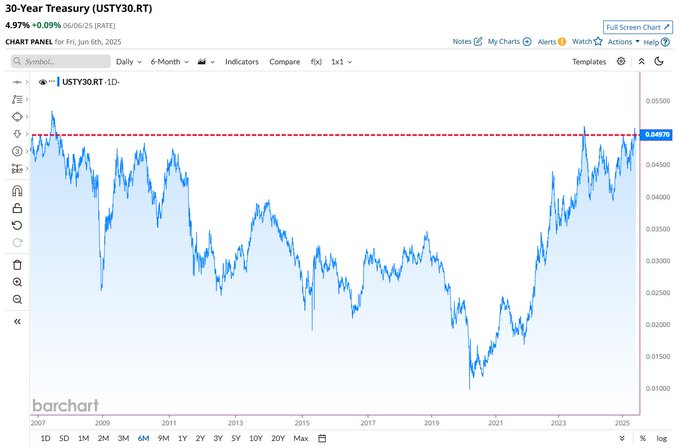Select the 5D range
Screen dimensions: 680x448
click(64, 438)
